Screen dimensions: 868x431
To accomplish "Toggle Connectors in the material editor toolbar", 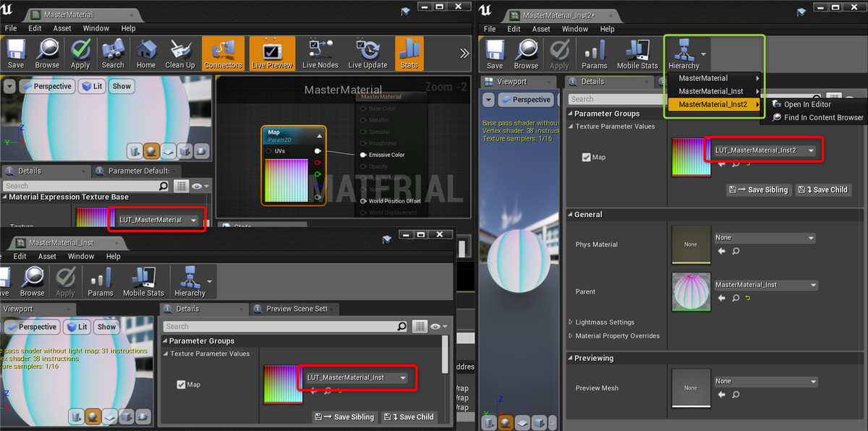I will [x=223, y=54].
